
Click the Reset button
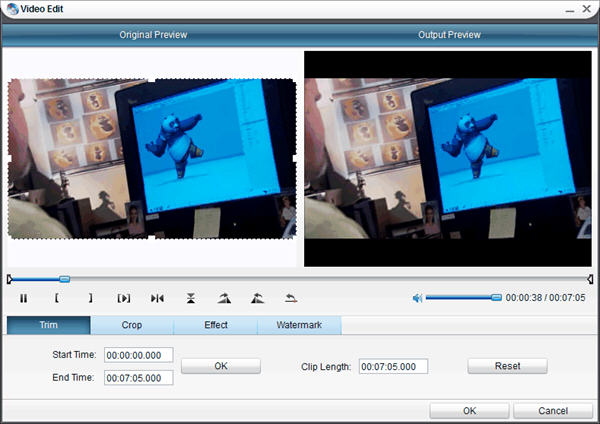coord(507,366)
